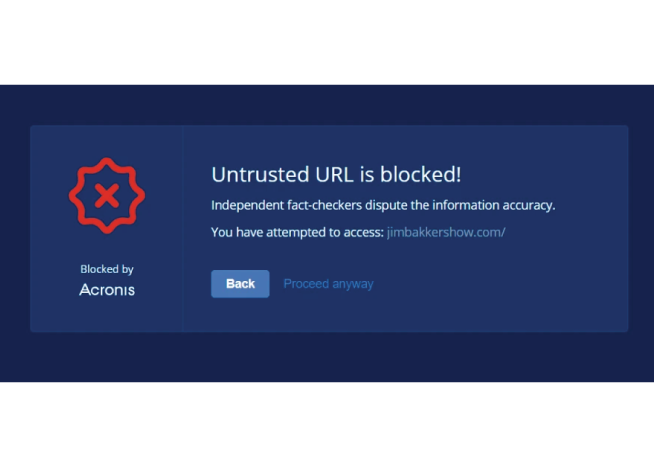Image resolution: width=654 pixels, height=456 pixels.
Task: Open the jimbakkershow.com/ blocked URL link
Action: click(446, 232)
